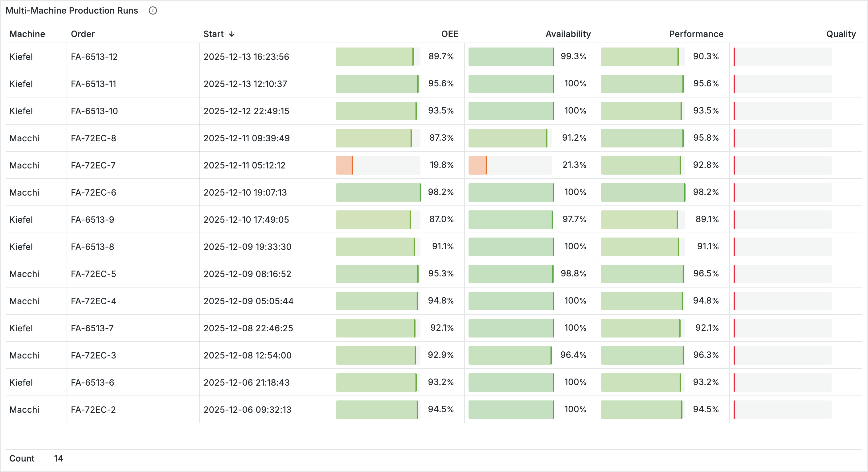Sort by the Order column header

pos(83,34)
